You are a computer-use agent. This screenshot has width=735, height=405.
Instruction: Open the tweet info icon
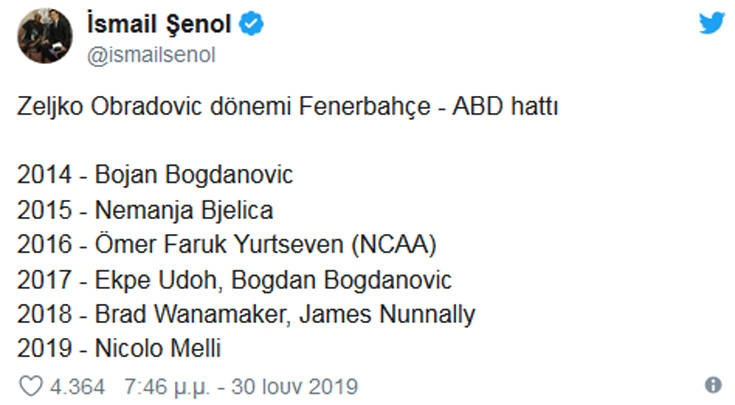pyautogui.click(x=713, y=385)
